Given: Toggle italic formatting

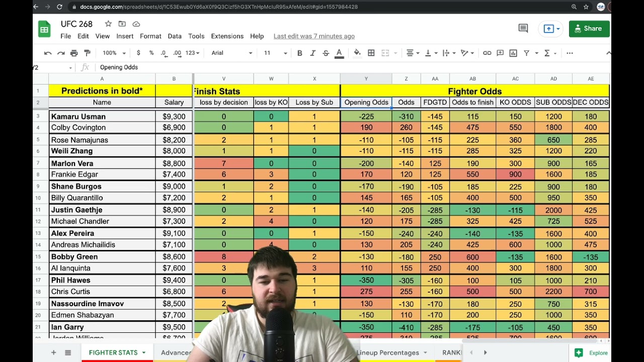Looking at the screenshot, I should point(313,53).
